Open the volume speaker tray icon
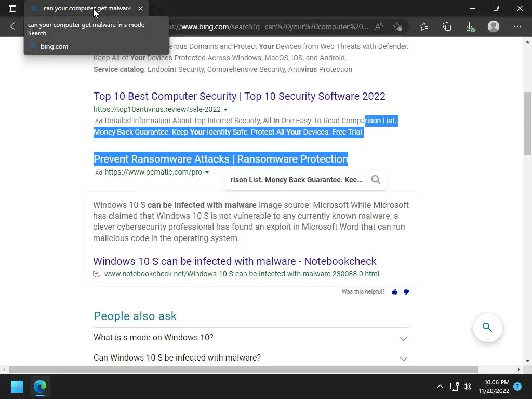The image size is (532, 399). coord(467,387)
